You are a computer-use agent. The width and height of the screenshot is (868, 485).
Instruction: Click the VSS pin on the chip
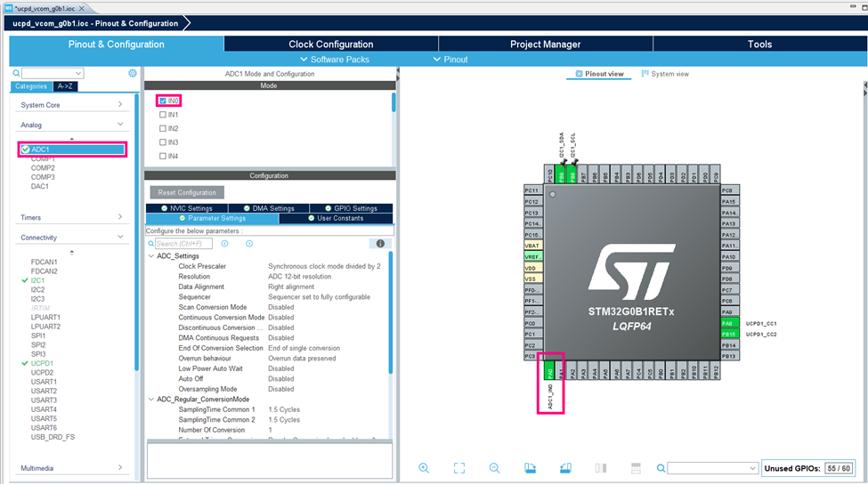(533, 279)
